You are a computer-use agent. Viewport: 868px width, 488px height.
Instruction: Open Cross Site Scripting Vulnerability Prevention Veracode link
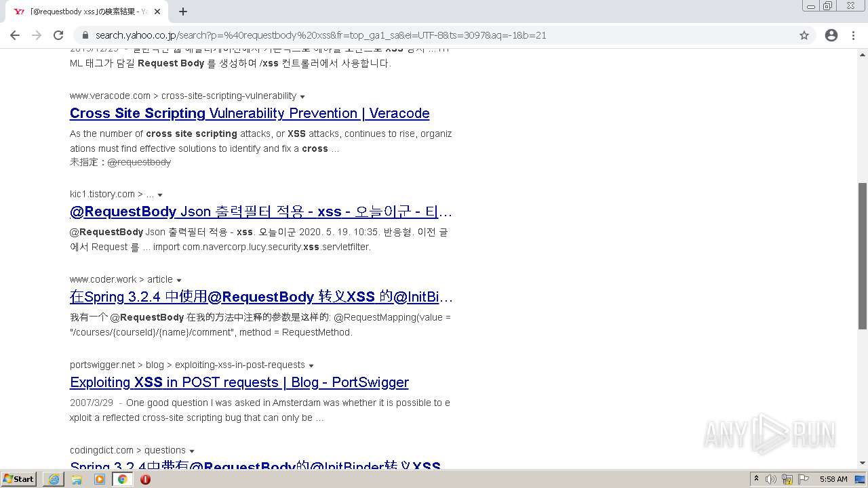[x=250, y=113]
